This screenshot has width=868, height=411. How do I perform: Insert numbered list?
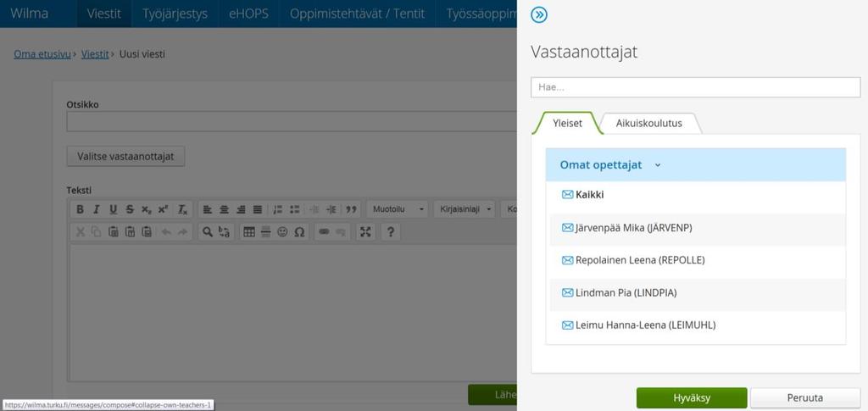[x=278, y=209]
